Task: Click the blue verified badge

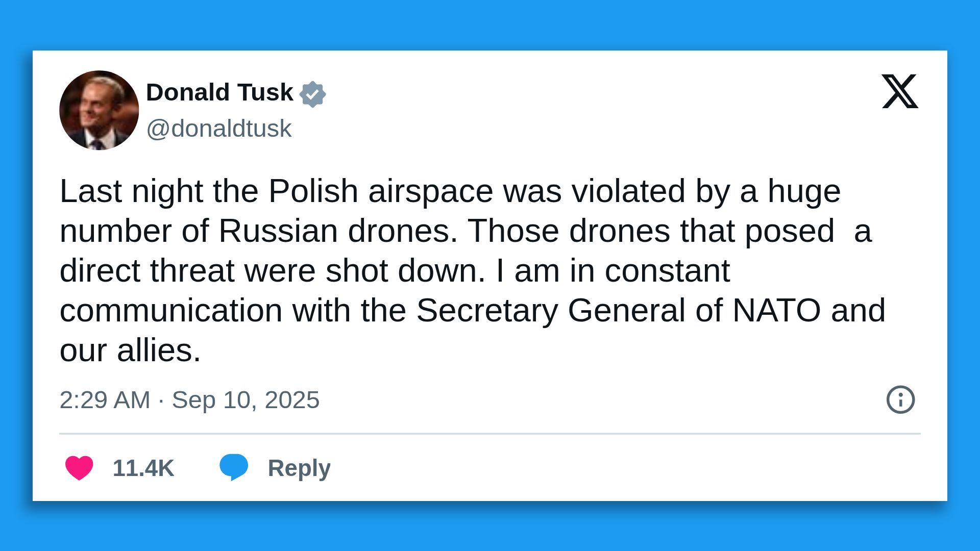Action: click(312, 94)
